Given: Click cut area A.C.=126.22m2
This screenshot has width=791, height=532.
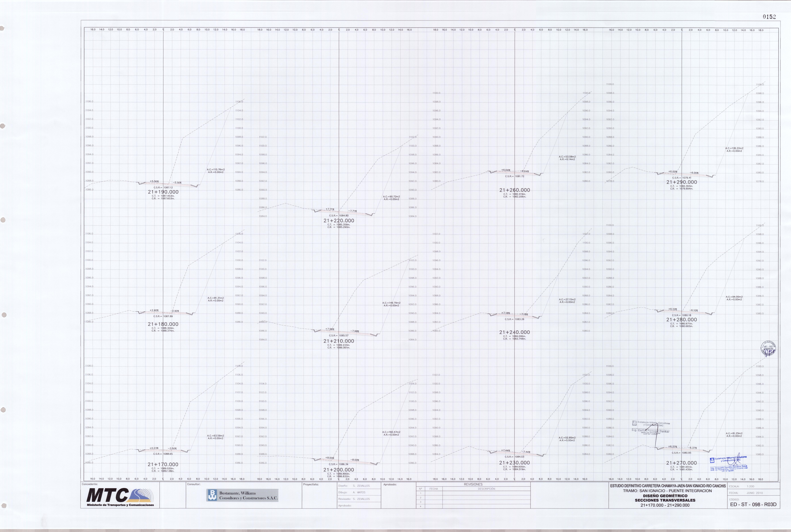Looking at the screenshot, I should point(734,148).
